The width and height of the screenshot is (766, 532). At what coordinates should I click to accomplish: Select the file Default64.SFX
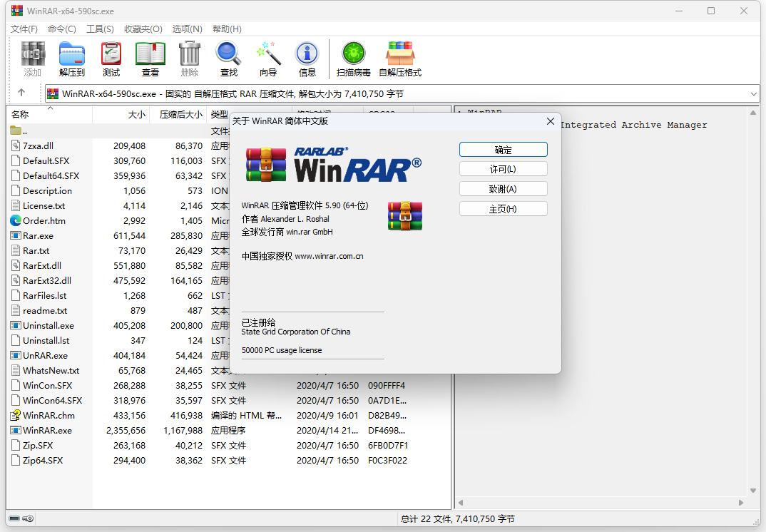51,176
